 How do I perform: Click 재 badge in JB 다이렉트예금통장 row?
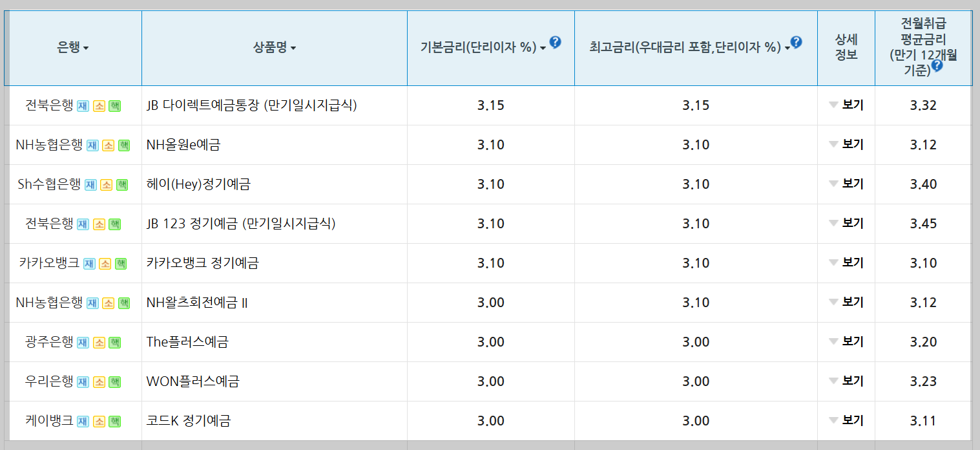(83, 106)
